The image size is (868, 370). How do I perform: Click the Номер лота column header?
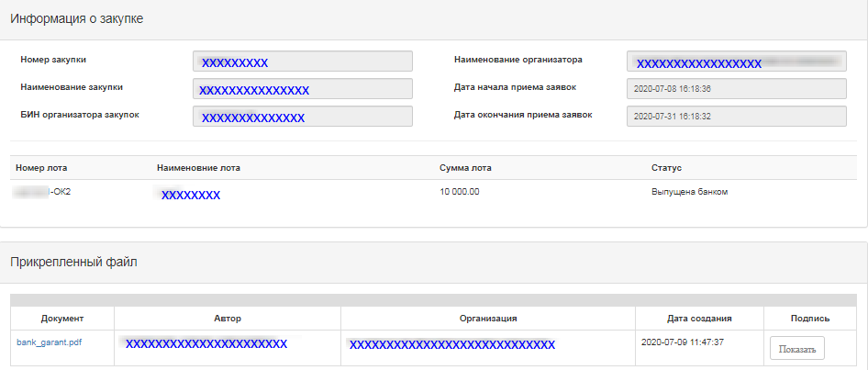click(41, 168)
